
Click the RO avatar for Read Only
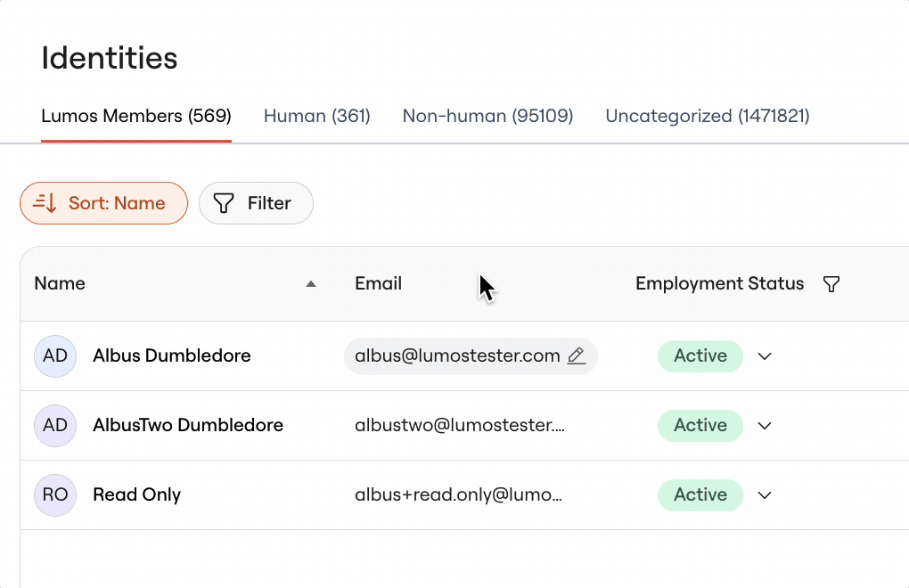pos(55,494)
